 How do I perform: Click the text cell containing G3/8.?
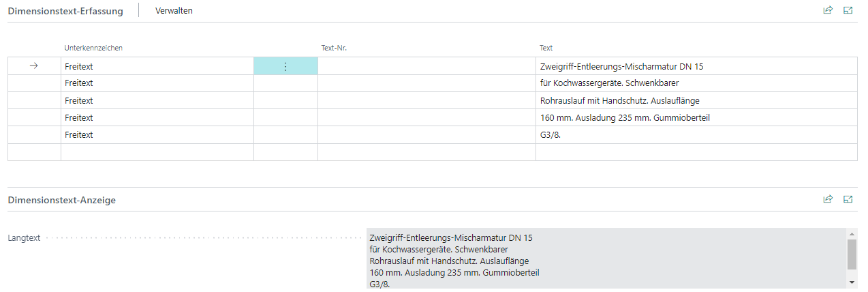click(695, 135)
